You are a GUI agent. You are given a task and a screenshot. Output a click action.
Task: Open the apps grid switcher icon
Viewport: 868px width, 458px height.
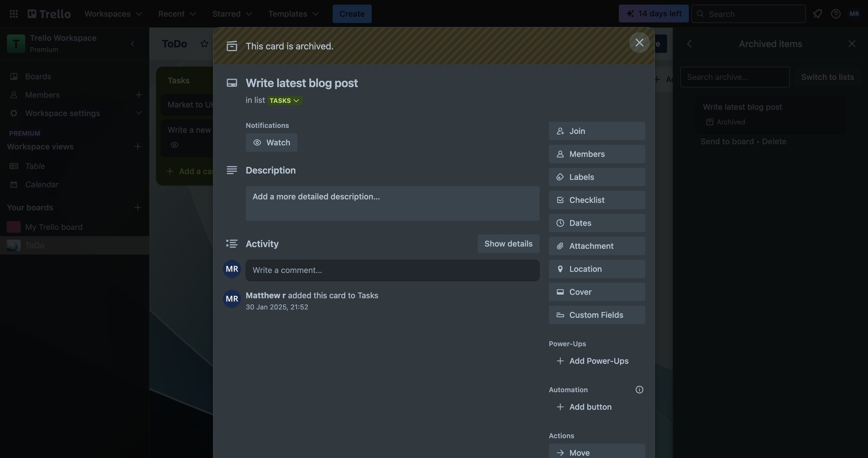[x=14, y=14]
